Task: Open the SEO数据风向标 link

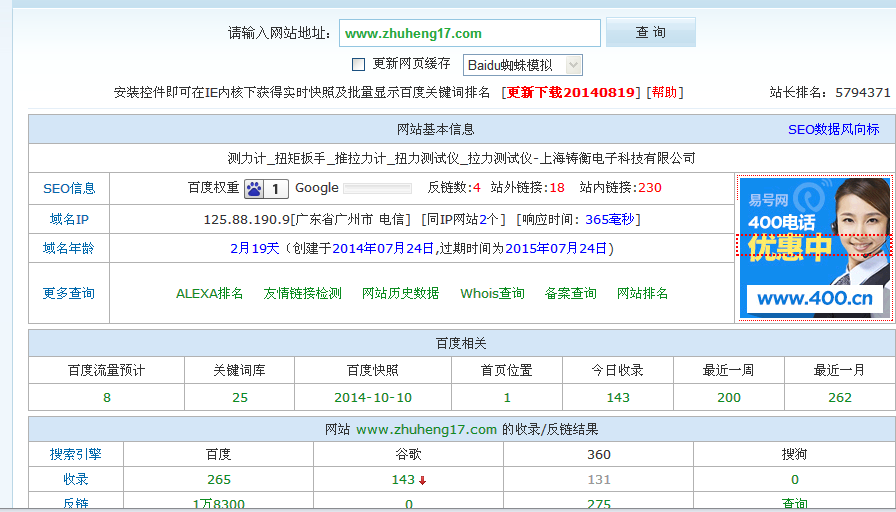Action: point(833,129)
